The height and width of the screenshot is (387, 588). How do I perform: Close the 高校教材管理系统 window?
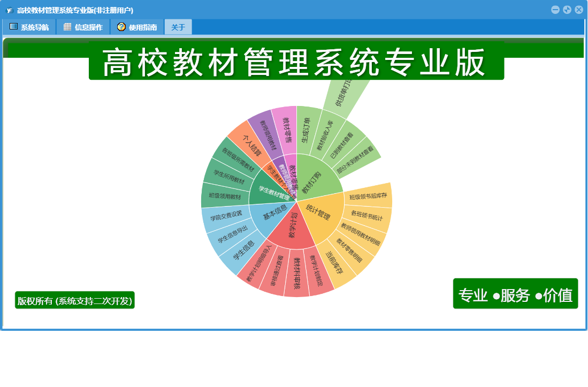(x=579, y=10)
